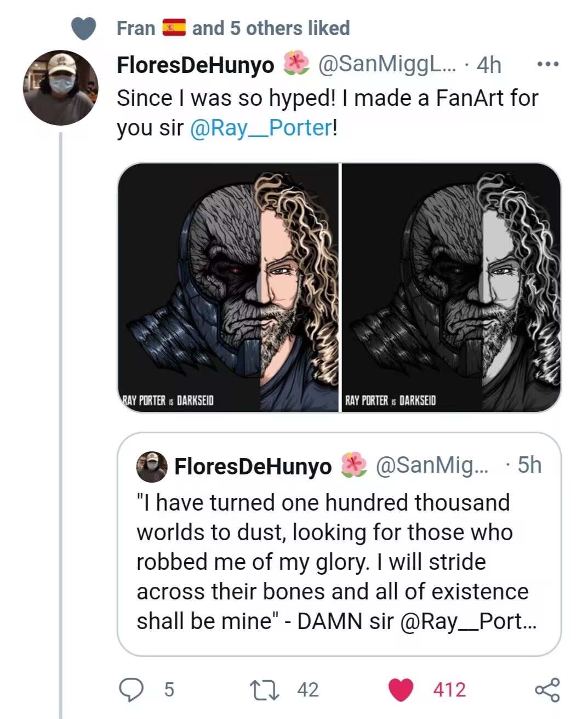
Task: Click the FloresDeHunyo name on main tweet
Action: 195,65
